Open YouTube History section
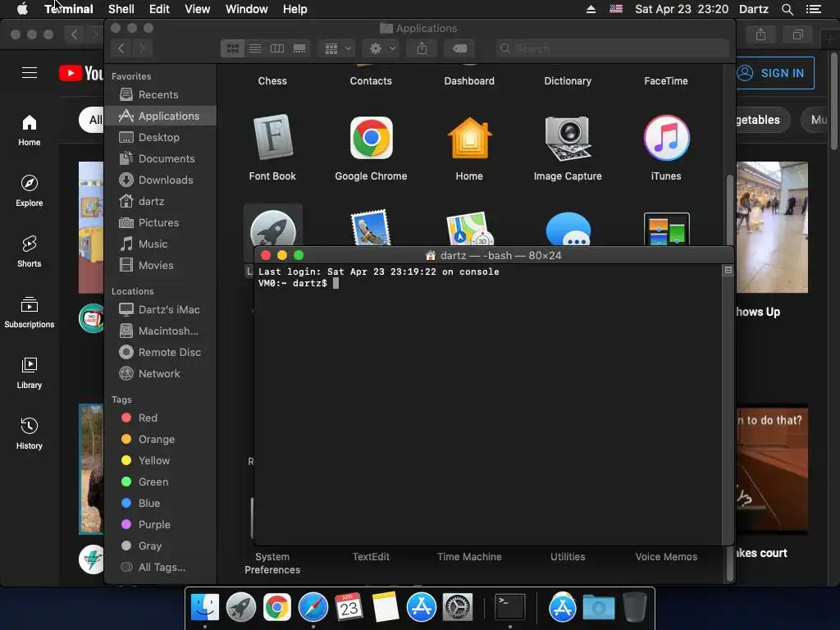The image size is (840, 630). click(30, 433)
